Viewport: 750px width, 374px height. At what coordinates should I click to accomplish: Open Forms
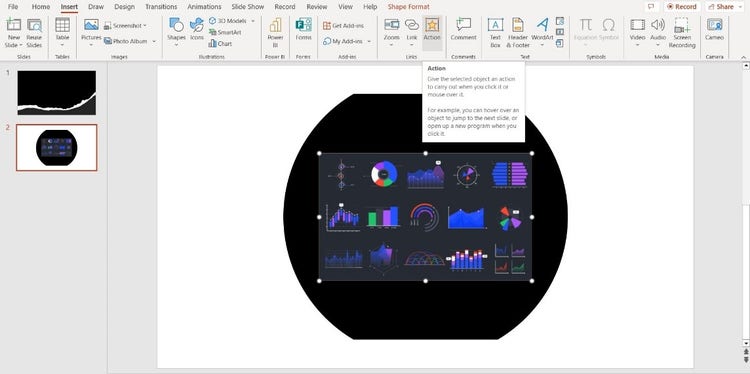303,29
